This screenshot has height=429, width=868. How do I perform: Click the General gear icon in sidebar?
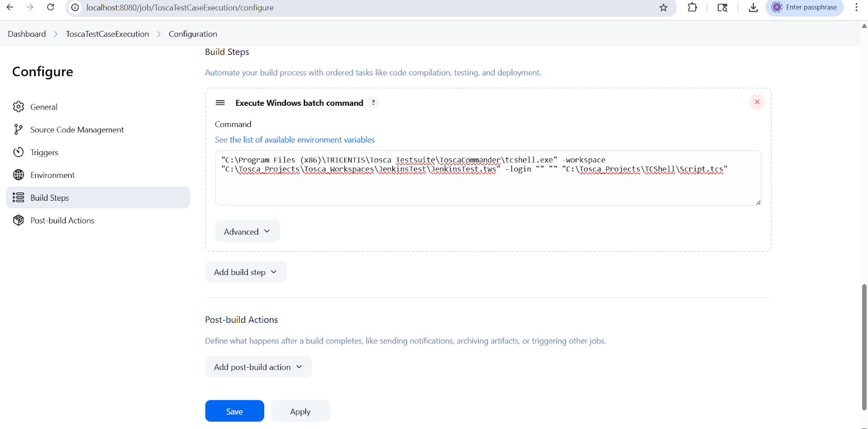18,107
